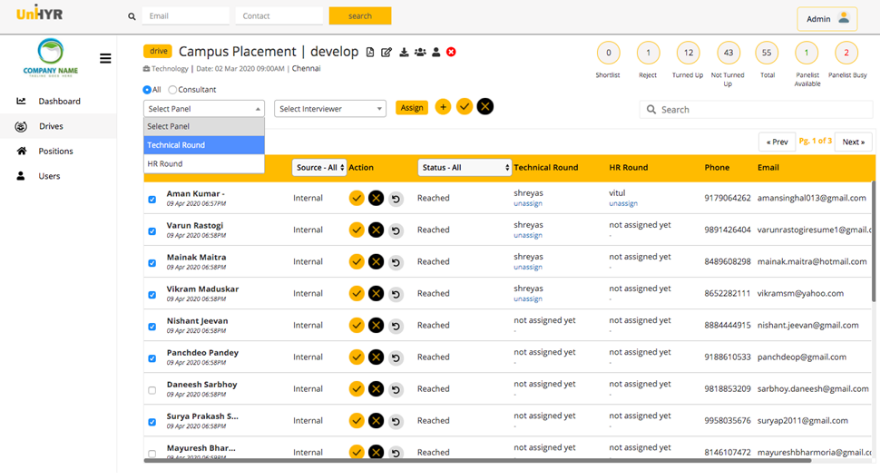Choose HR Round from panel list
The height and width of the screenshot is (473, 880).
coord(204,164)
